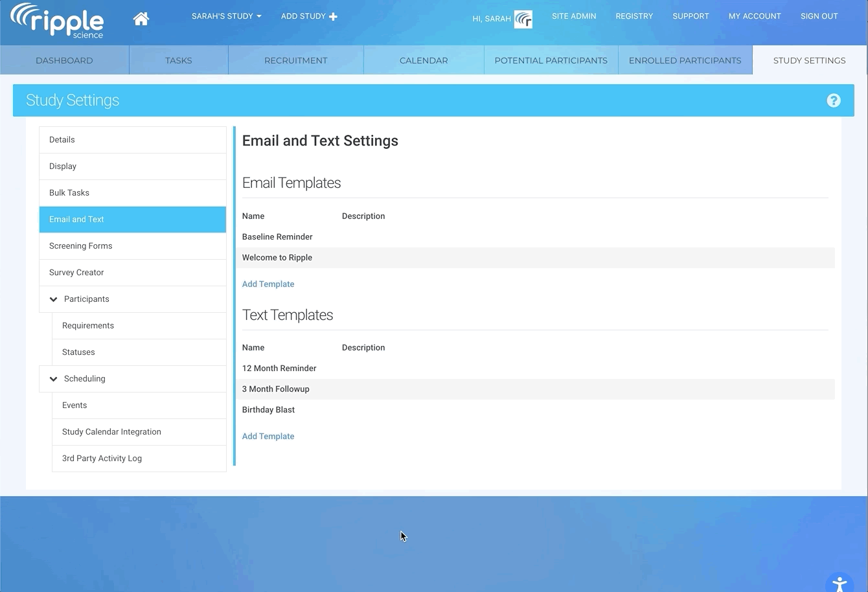868x592 pixels.
Task: Open the Site Admin menu item
Action: click(574, 16)
